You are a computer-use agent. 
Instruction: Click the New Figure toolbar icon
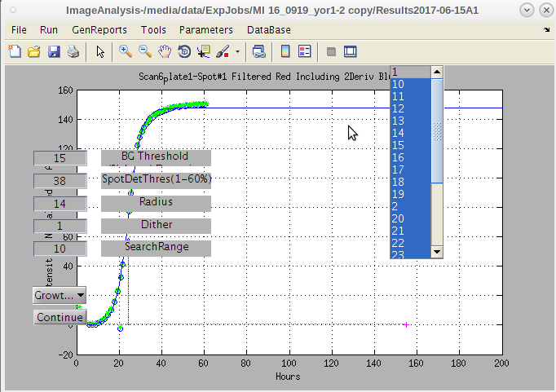coord(15,51)
